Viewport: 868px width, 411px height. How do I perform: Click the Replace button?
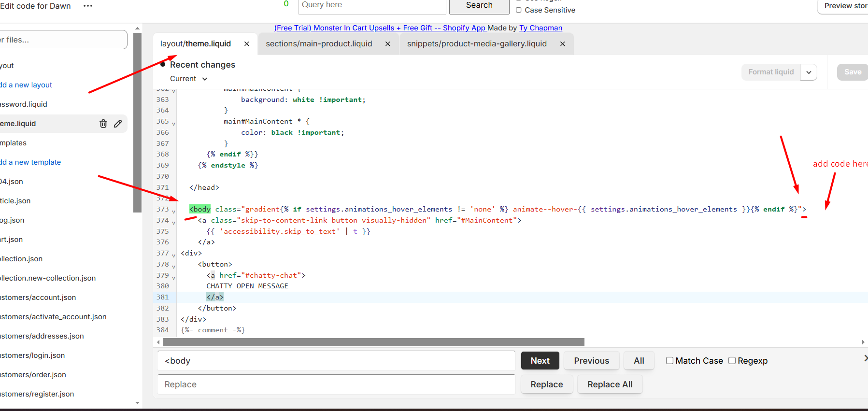(x=547, y=384)
